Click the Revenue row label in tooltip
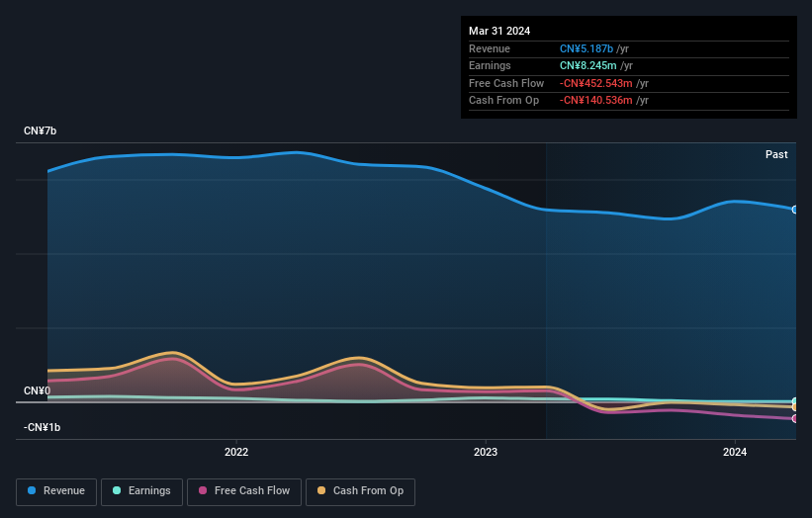This screenshot has height=518, width=812. [x=490, y=48]
